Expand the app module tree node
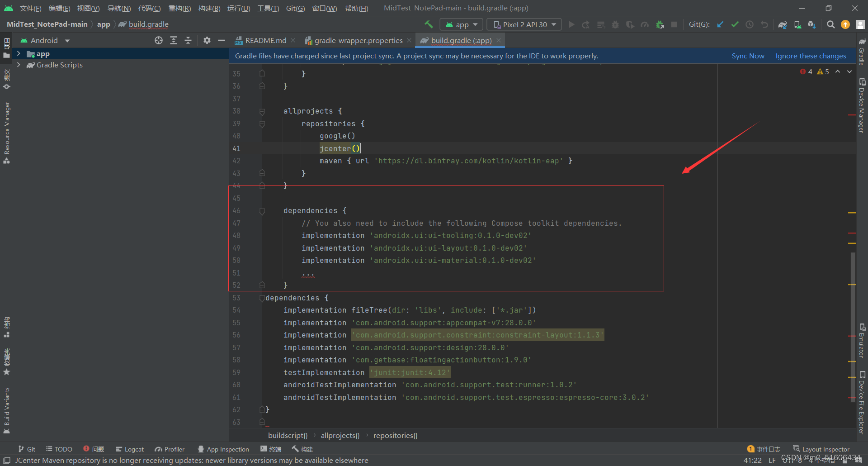 tap(19, 53)
